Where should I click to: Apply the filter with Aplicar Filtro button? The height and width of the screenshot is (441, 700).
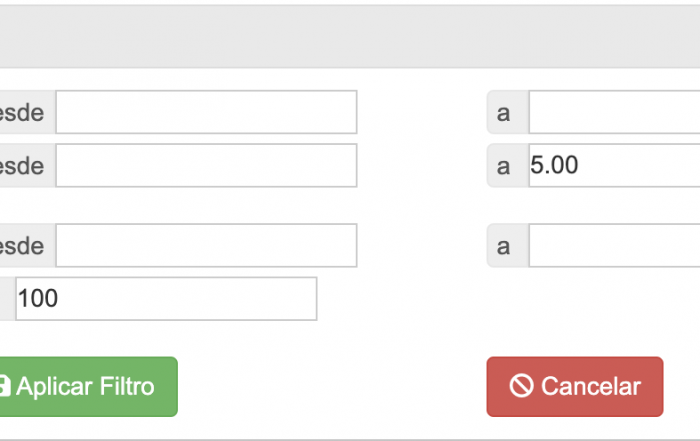[x=88, y=387]
